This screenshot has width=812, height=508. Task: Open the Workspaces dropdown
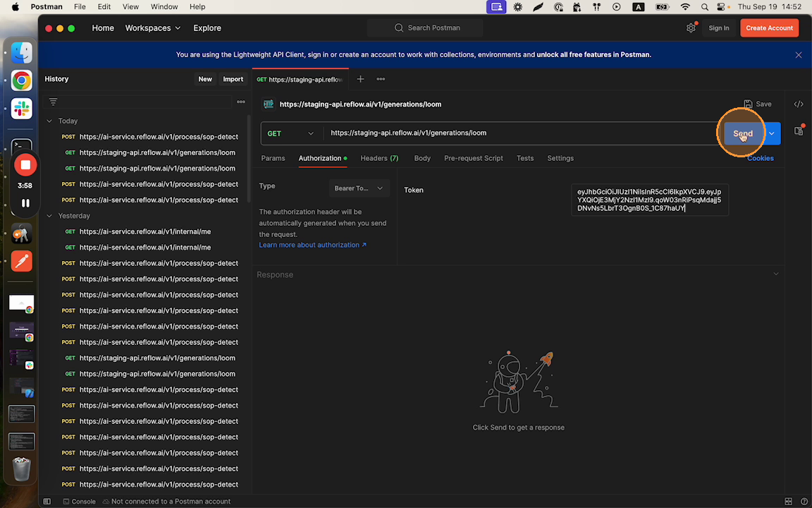(153, 28)
